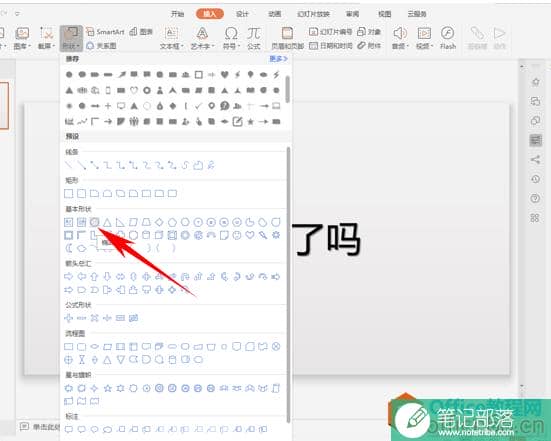This screenshot has width=551, height=441.
Task: Select the flowchart process shape
Action: (69, 347)
